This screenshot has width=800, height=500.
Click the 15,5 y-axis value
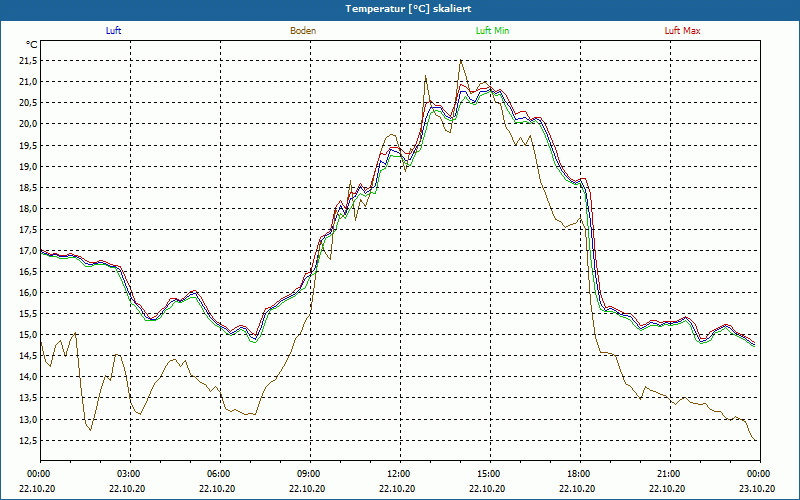(28, 314)
